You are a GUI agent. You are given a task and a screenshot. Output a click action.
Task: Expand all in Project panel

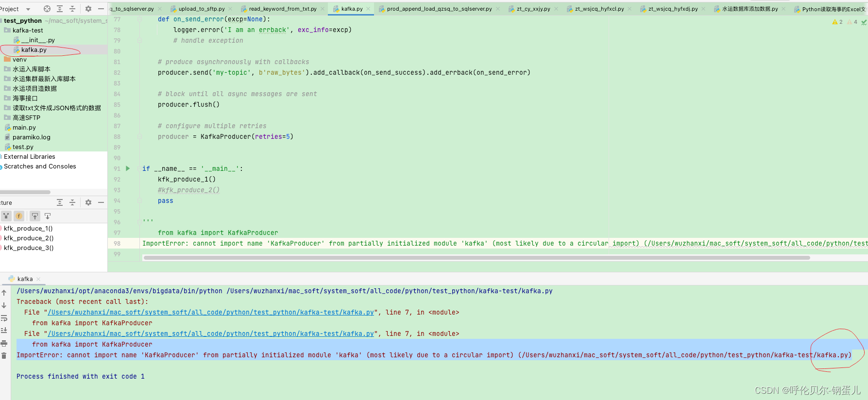pos(60,9)
